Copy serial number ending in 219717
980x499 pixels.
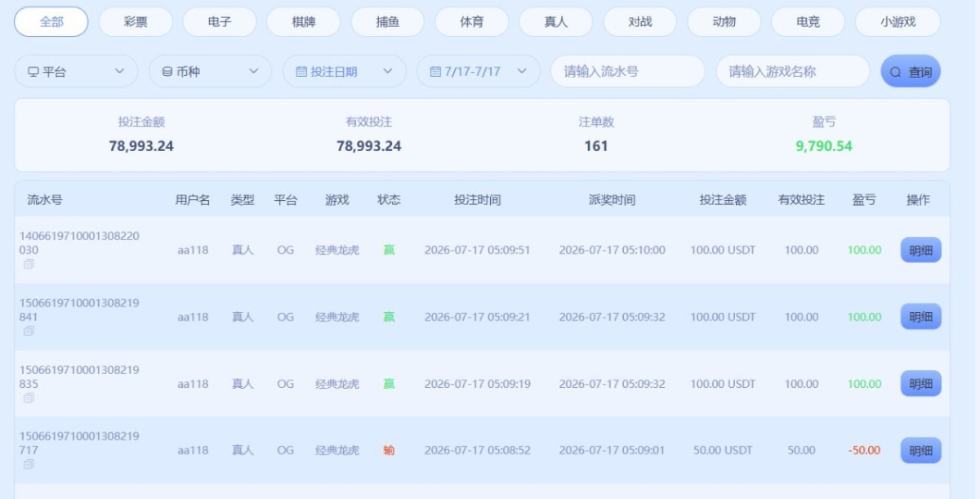[x=29, y=464]
